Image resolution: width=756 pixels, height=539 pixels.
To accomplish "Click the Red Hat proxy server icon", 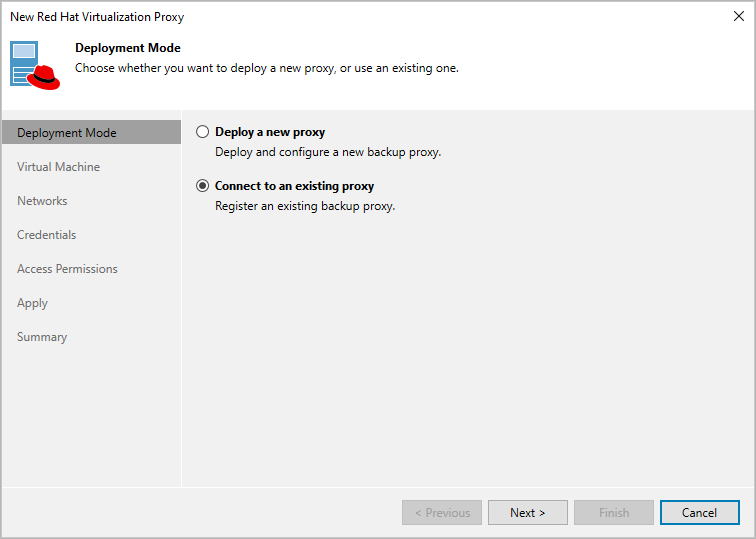I will [x=35, y=66].
